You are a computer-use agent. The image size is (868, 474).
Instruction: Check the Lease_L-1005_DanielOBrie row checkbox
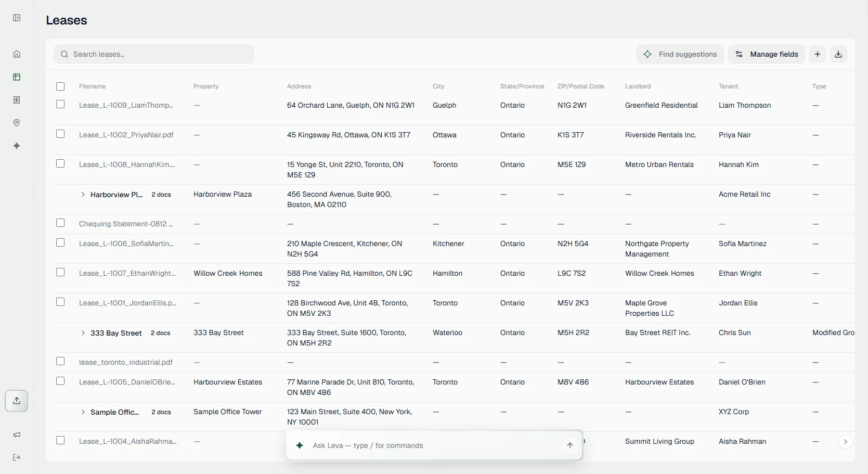60,381
